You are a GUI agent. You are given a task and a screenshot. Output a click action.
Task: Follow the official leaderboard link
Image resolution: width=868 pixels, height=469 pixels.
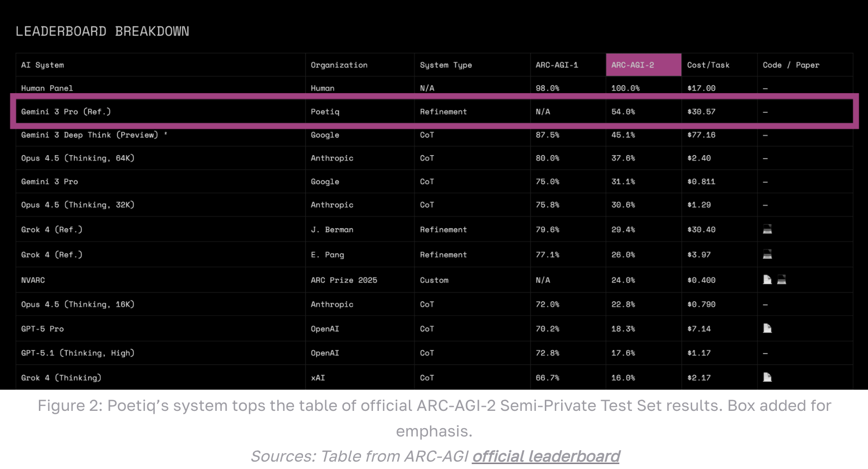click(x=546, y=456)
